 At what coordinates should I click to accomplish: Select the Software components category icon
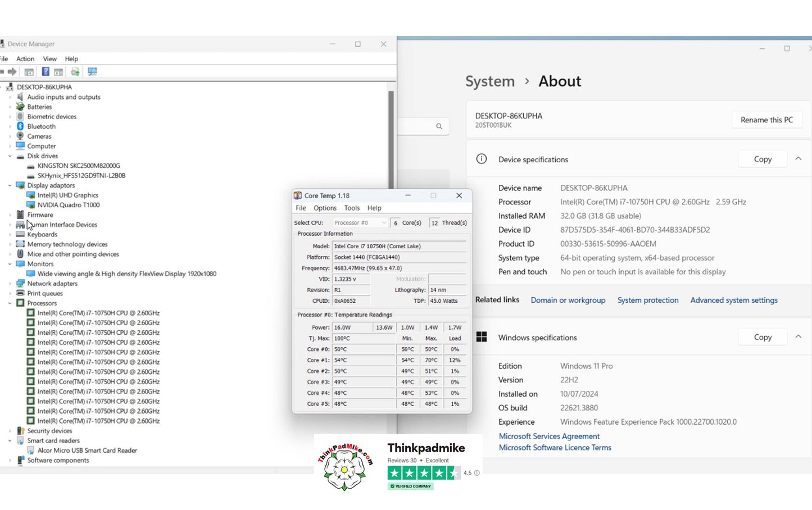coord(20,461)
